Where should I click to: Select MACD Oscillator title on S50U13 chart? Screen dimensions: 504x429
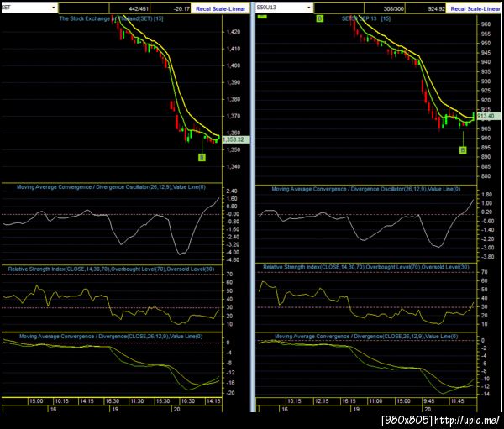pyautogui.click(x=365, y=189)
